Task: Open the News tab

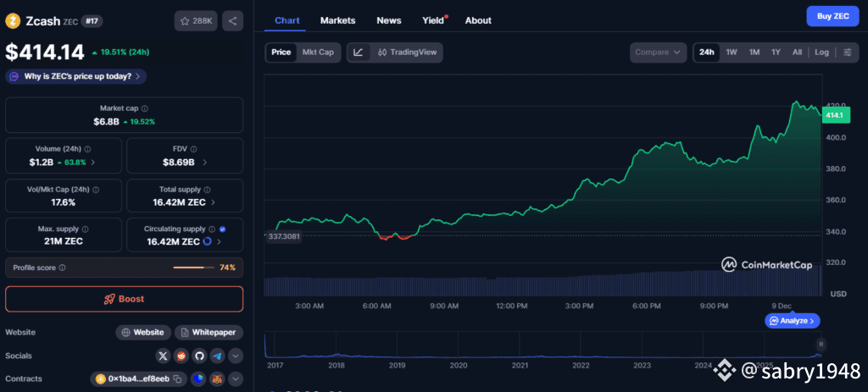Action: (x=389, y=20)
